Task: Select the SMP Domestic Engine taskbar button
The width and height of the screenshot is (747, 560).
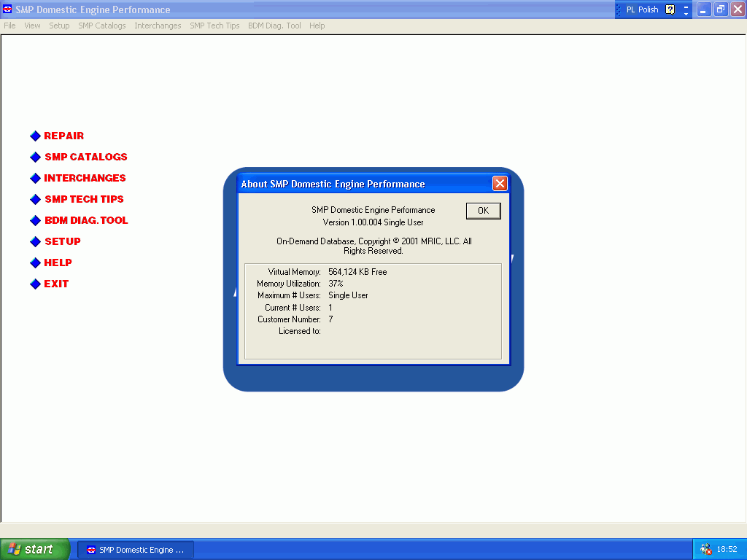Action: pos(136,550)
